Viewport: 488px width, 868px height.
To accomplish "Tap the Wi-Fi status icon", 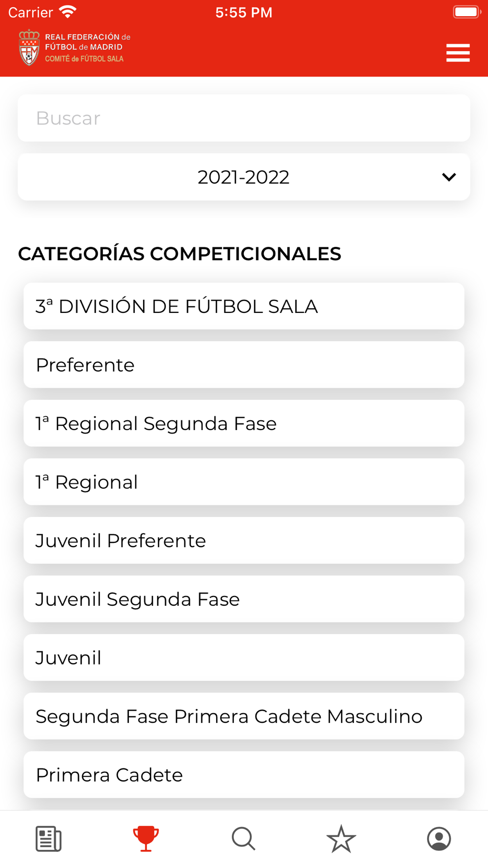I will tap(67, 12).
